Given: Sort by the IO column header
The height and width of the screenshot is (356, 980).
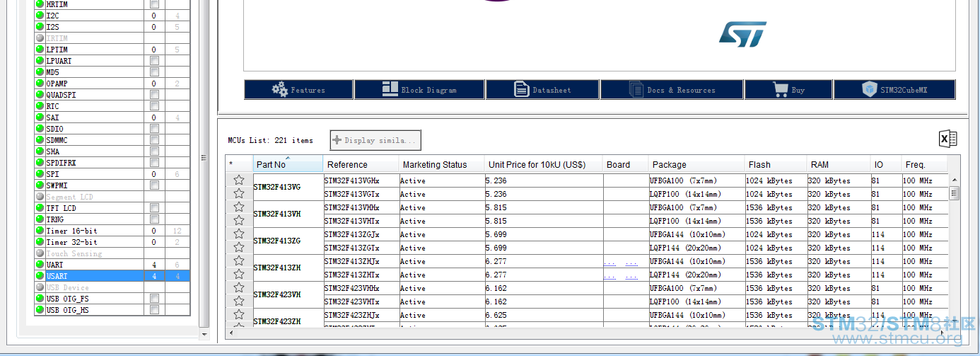Looking at the screenshot, I should point(886,164).
